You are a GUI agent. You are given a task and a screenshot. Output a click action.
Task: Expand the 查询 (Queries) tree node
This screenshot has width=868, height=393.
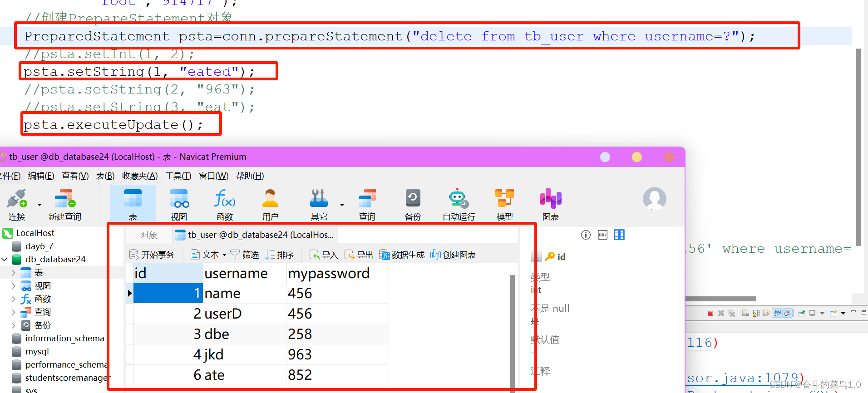pos(13,312)
